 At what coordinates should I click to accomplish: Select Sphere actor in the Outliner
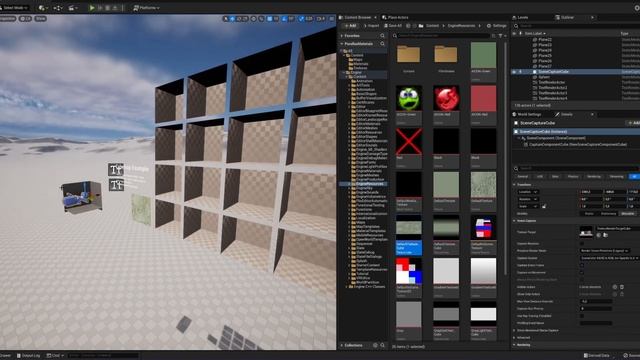click(544, 77)
